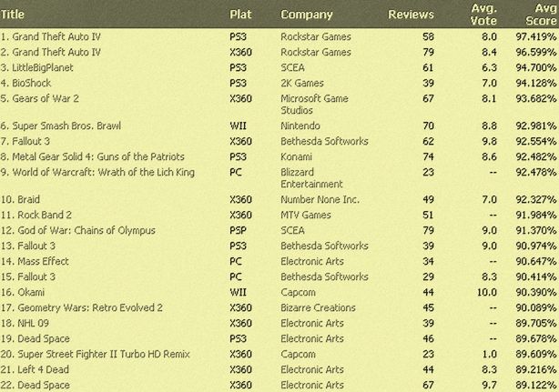Sort by the Reviews column header
The image size is (559, 392).
pos(411,15)
